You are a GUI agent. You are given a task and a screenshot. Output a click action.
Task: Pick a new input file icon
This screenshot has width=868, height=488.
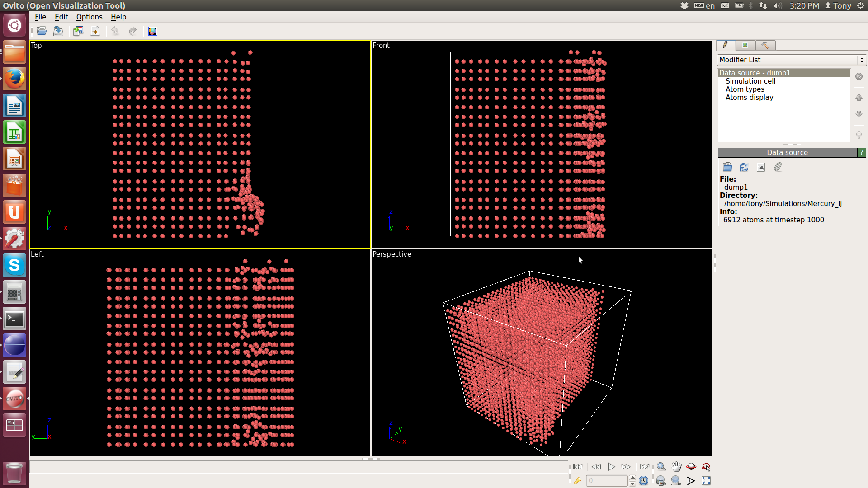[x=727, y=167]
